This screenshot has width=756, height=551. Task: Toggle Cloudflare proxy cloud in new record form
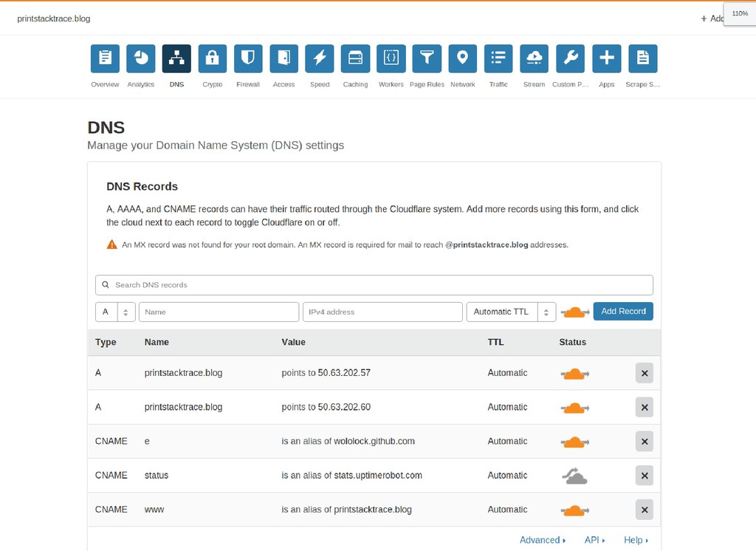574,312
